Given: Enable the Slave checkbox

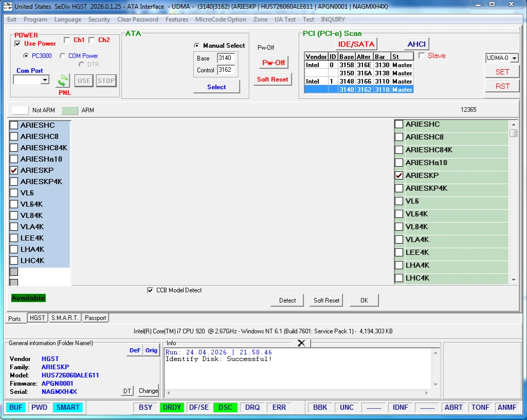Looking at the screenshot, I should [422, 55].
